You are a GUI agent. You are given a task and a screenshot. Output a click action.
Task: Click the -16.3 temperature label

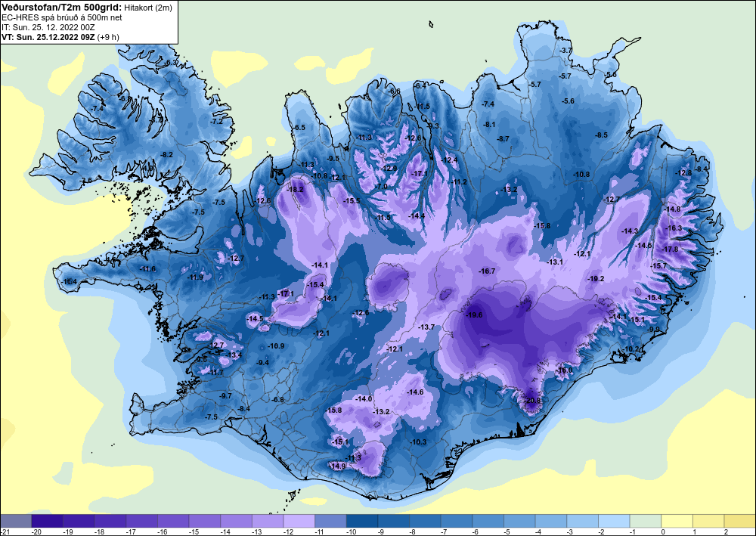pos(674,228)
